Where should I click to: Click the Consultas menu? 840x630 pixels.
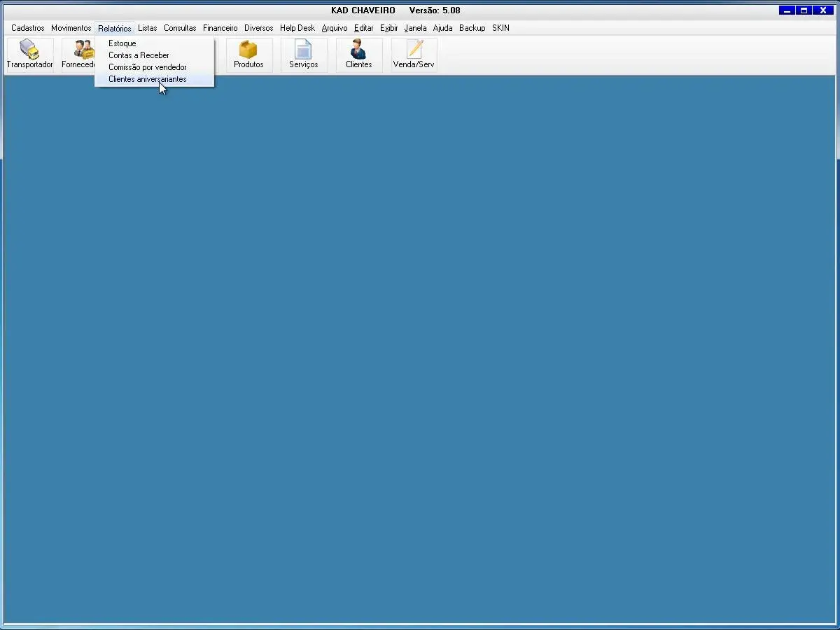(x=180, y=28)
